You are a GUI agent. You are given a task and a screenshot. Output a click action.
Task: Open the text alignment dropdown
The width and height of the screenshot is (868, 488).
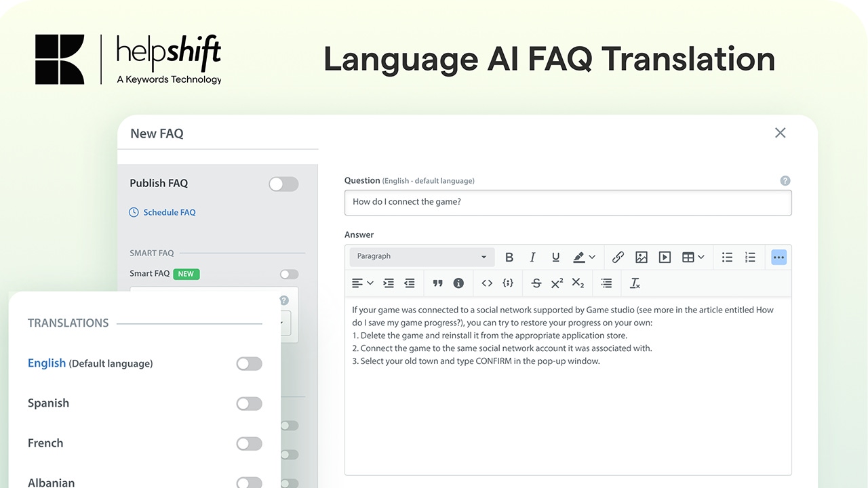coord(363,283)
